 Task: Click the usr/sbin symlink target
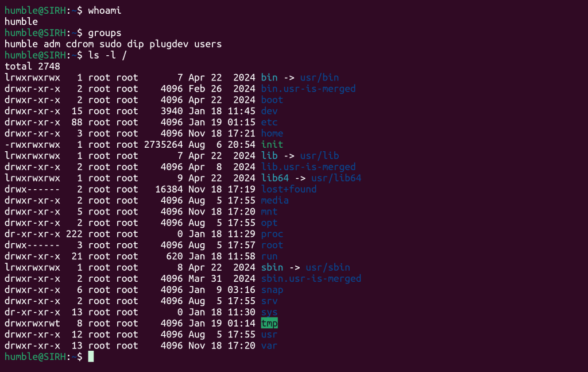[327, 267]
